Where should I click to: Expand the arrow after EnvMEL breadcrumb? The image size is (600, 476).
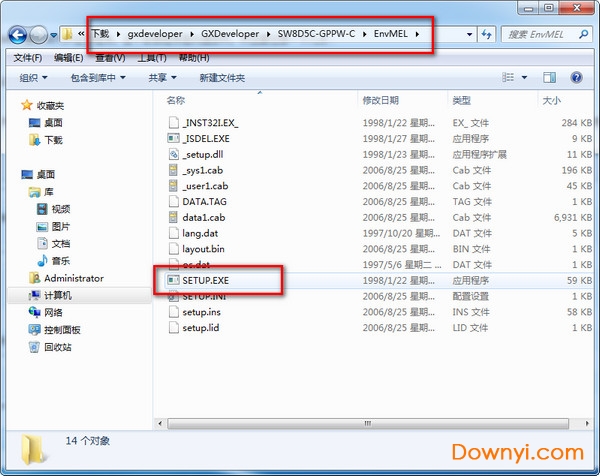(417, 34)
